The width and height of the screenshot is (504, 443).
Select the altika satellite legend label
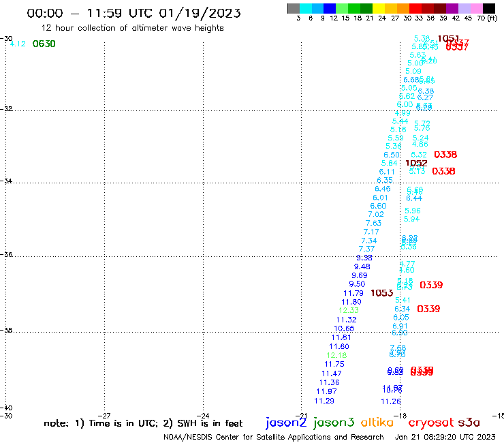coord(377,423)
